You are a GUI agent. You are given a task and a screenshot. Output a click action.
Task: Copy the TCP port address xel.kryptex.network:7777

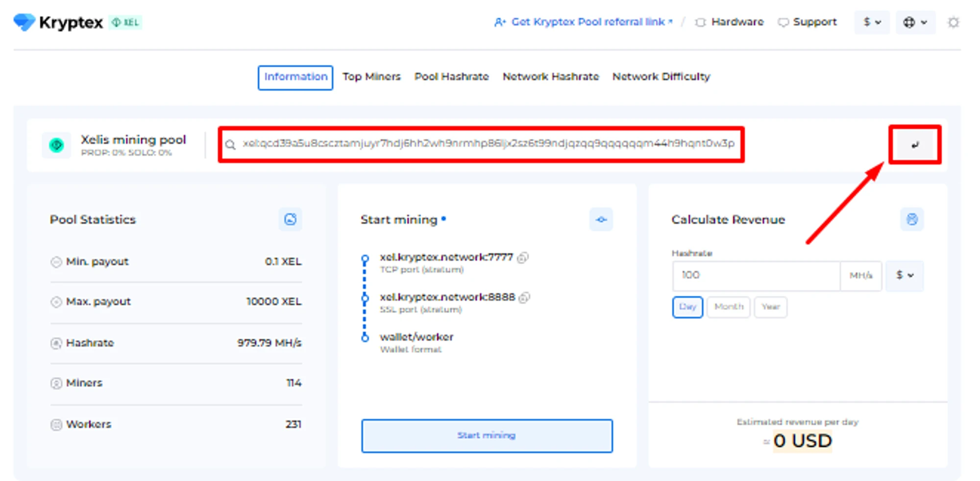tap(523, 258)
